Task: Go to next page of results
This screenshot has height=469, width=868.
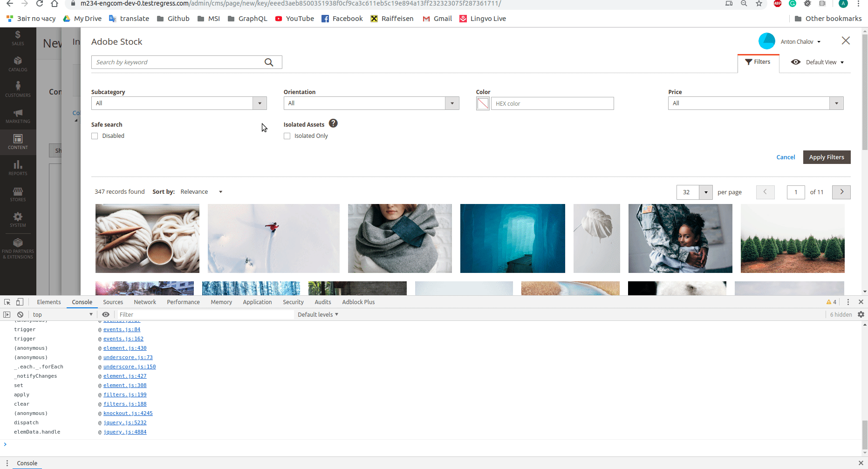Action: coord(841,192)
